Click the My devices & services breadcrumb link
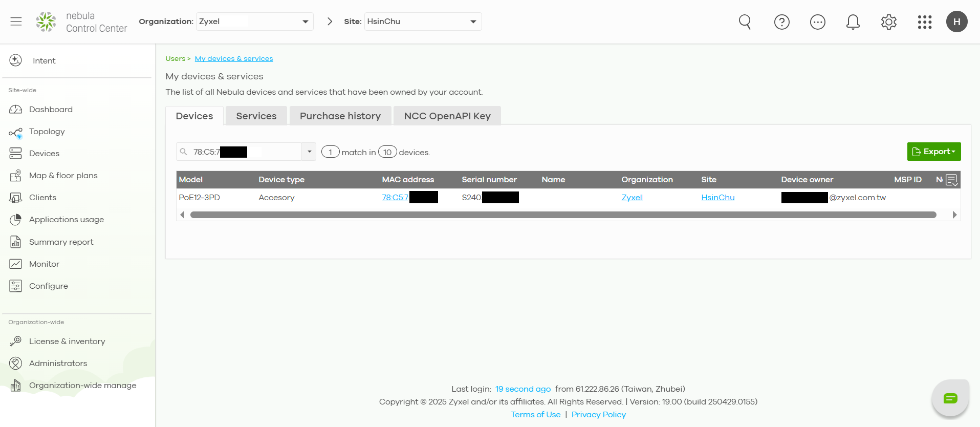Viewport: 980px width, 427px height. pos(234,59)
